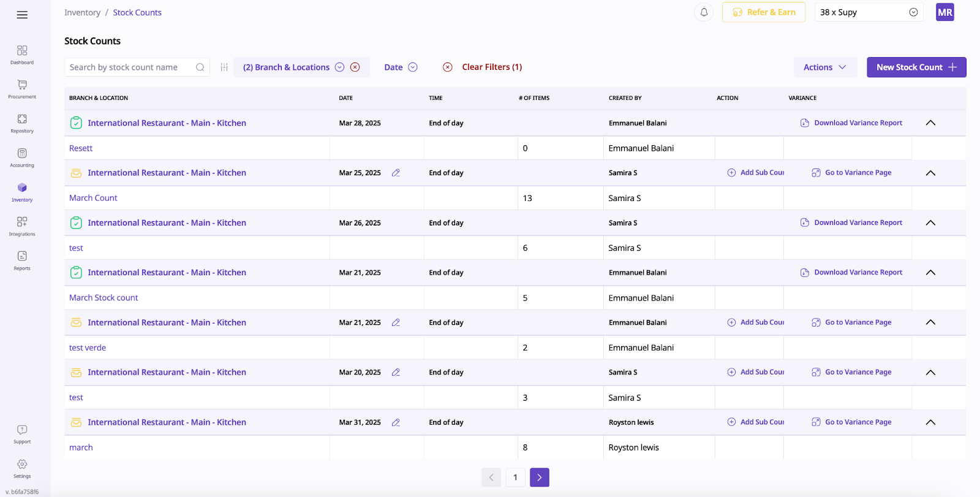Screen dimensions: 980x497
Task: Open the March Stock count entry
Action: pyautogui.click(x=104, y=298)
